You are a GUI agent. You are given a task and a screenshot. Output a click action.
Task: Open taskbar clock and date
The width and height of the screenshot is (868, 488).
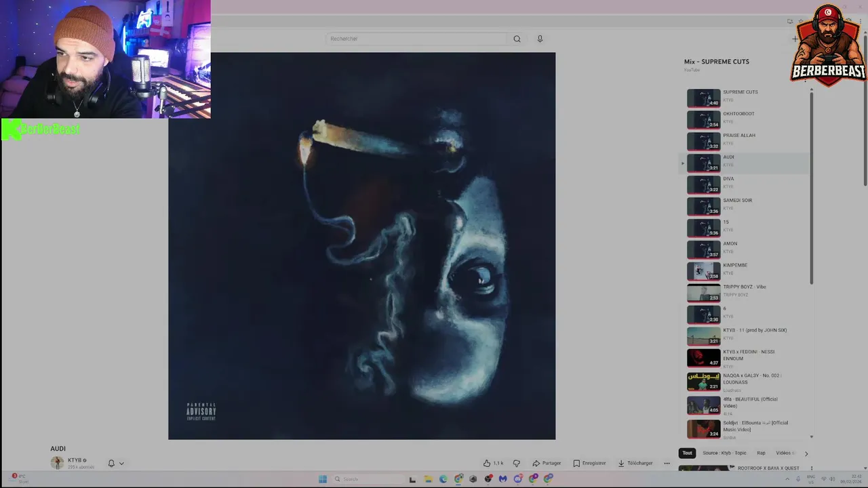click(x=851, y=479)
